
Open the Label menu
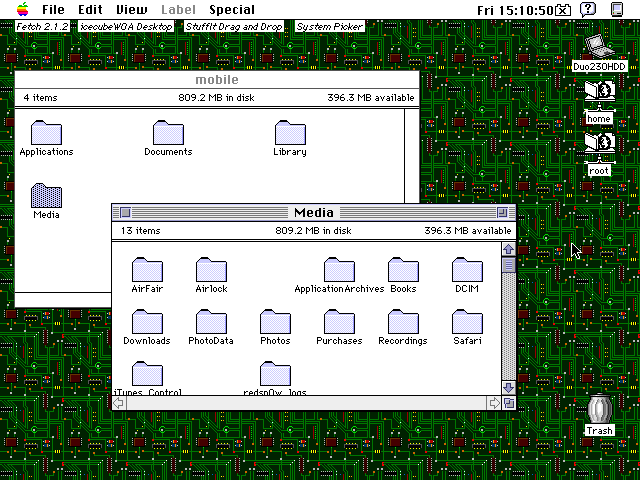tap(178, 9)
